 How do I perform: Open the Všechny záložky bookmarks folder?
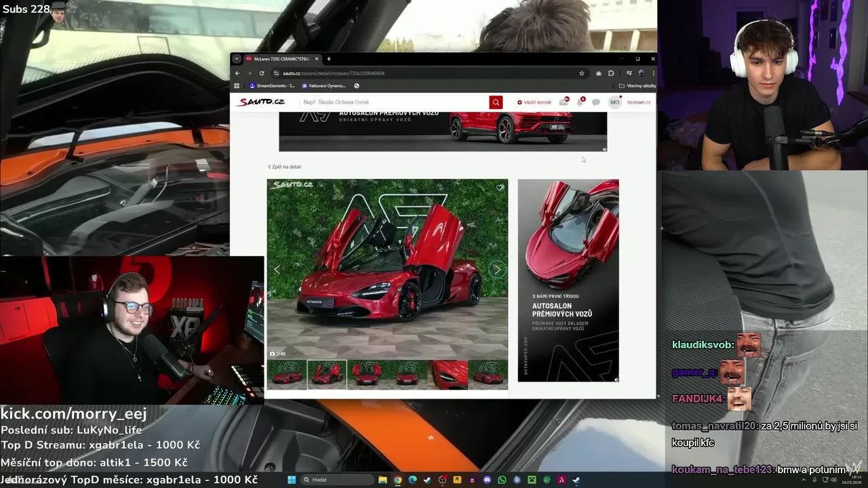pos(637,86)
